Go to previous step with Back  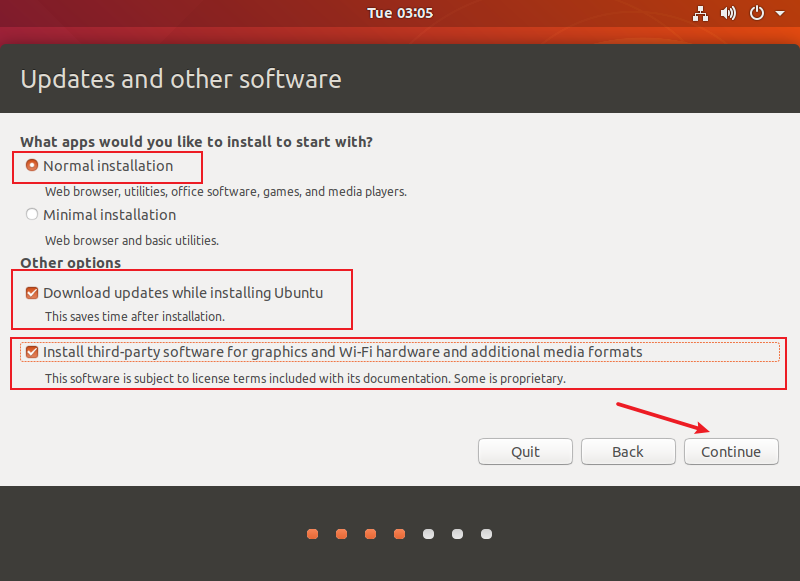(x=628, y=451)
